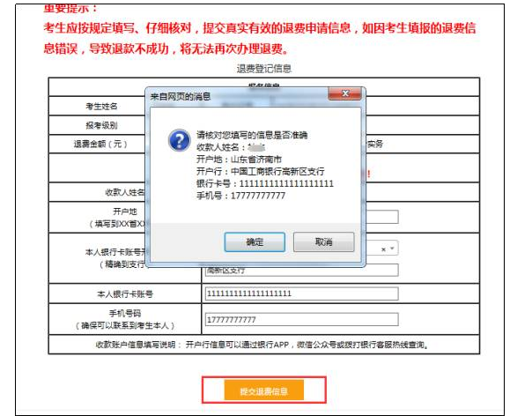Click the 退费登记信息 table heading
Screen dimensions: 532x416
[x=264, y=68]
